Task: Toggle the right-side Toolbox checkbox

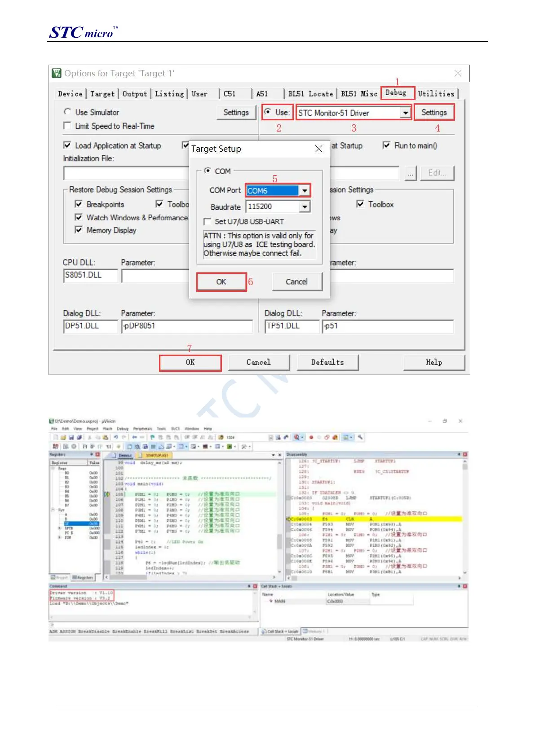Action: pyautogui.click(x=360, y=204)
